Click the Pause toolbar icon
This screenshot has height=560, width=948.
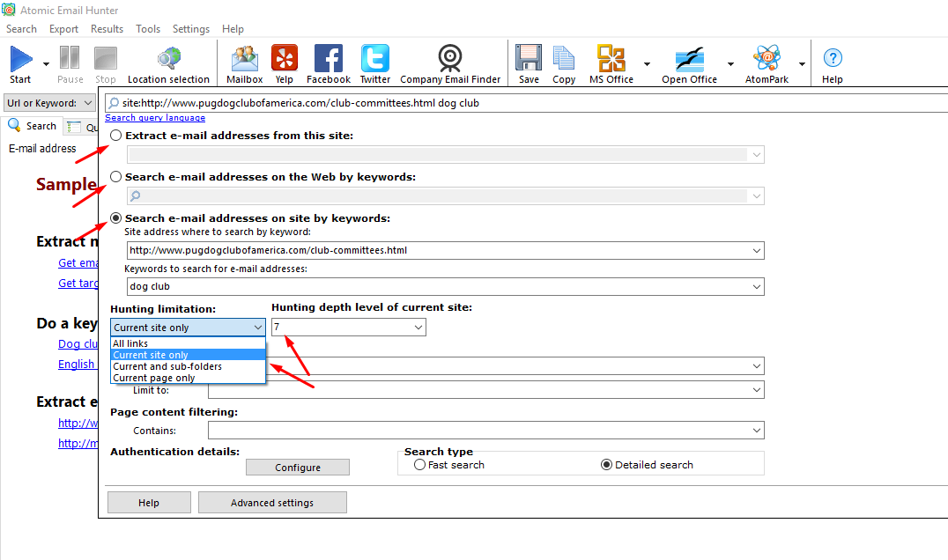point(70,58)
